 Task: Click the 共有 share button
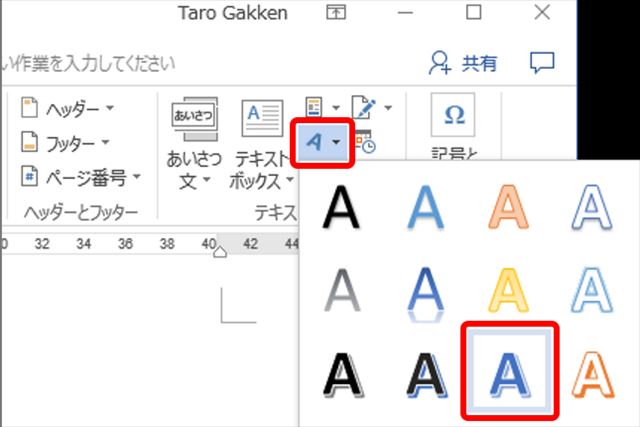tap(463, 63)
